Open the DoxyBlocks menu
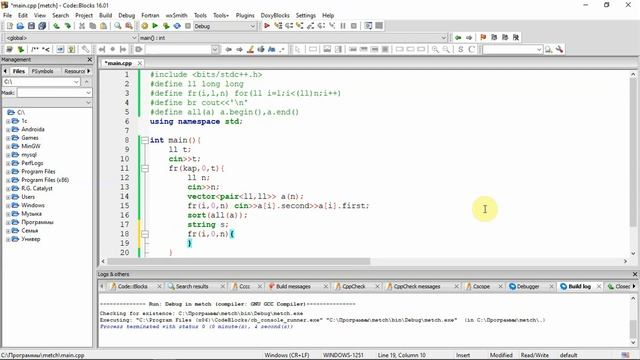 275,15
